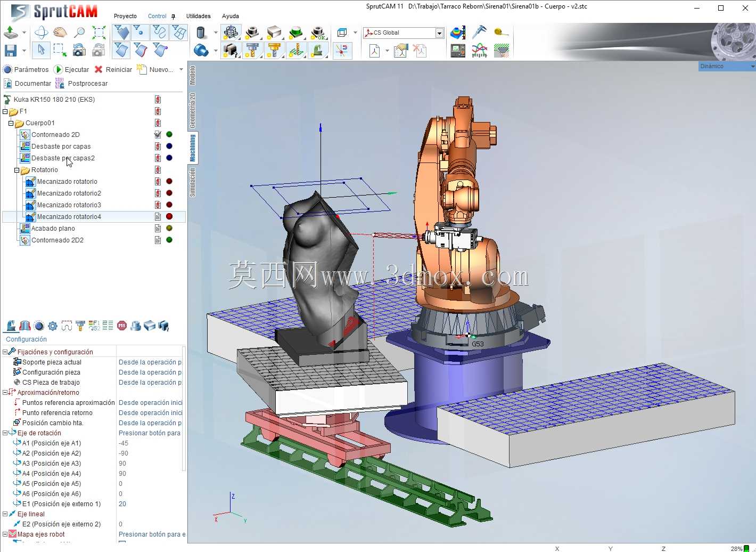Collapse the Cuerpo01 tree folder
This screenshot has width=756, height=552.
[x=11, y=123]
